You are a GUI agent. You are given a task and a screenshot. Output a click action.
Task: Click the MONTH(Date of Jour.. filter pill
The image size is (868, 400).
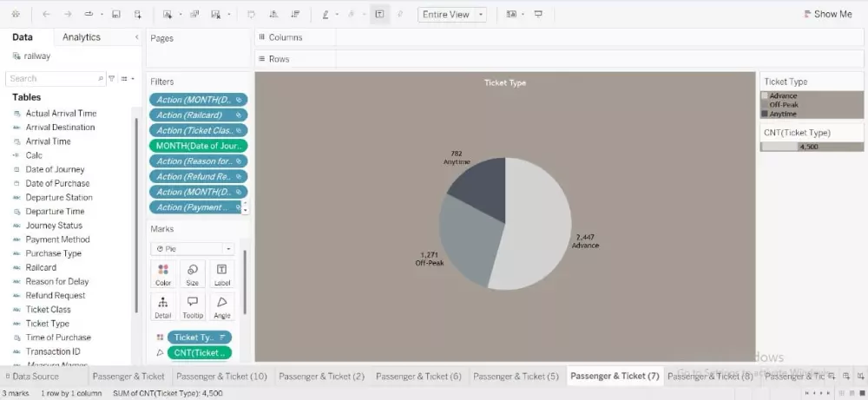(198, 146)
